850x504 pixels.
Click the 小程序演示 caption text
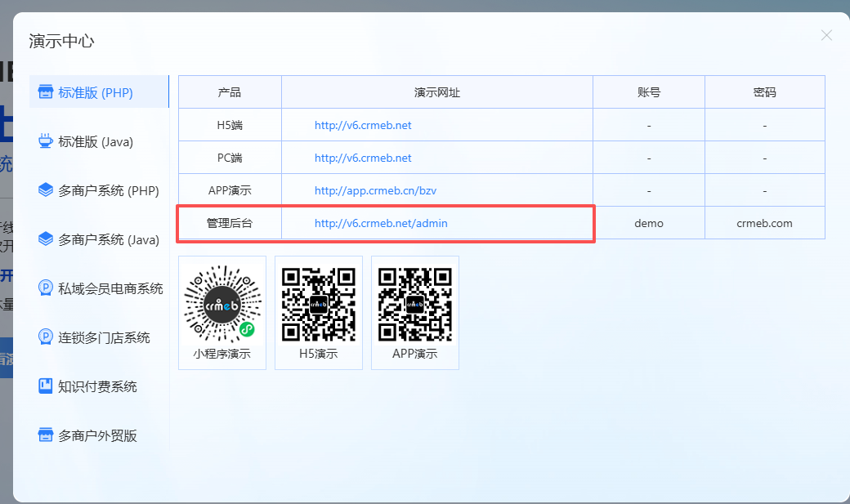click(222, 354)
